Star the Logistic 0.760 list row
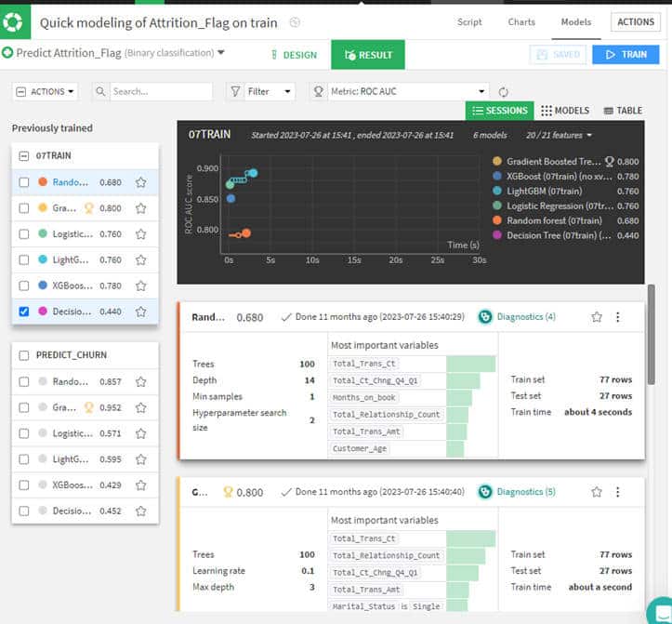Screen dimensions: 672x624 [141, 234]
